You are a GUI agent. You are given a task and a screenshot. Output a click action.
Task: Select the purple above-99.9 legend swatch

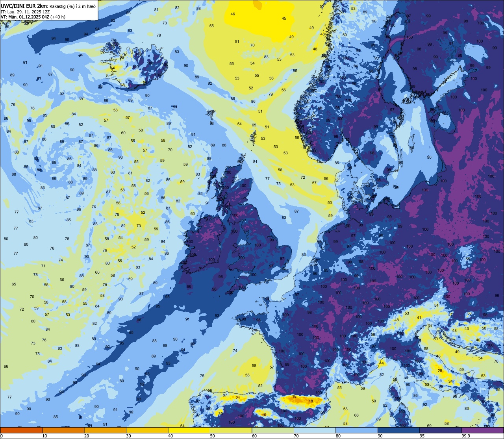pyautogui.click(x=482, y=430)
